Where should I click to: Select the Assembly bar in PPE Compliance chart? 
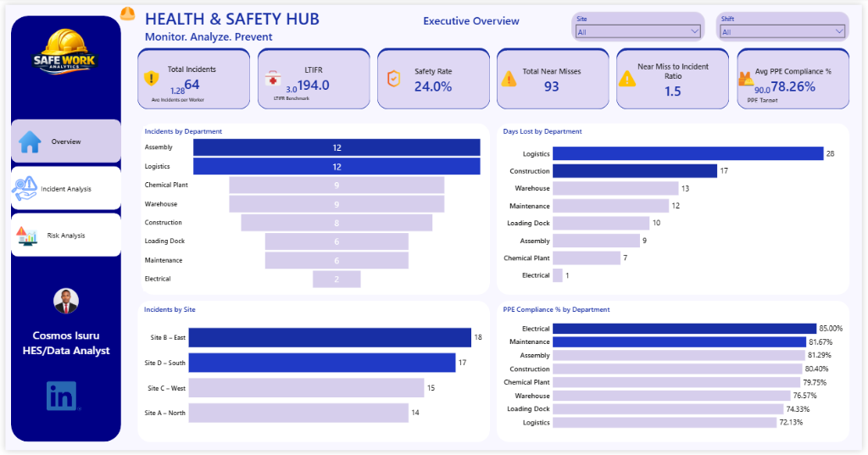(x=679, y=355)
